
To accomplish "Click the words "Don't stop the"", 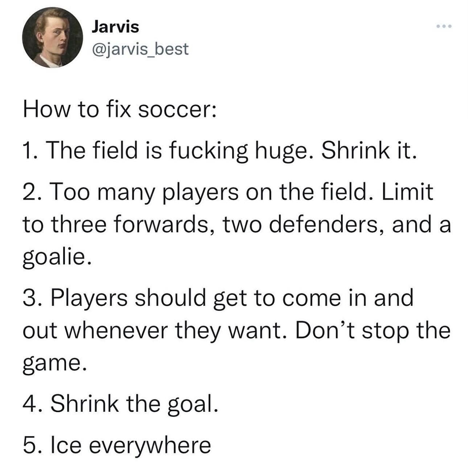I will click(x=373, y=330).
